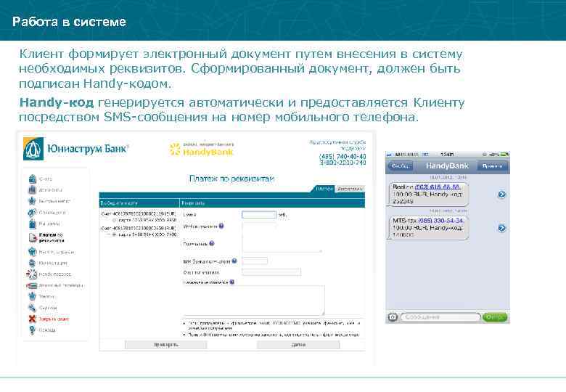Select the card radio ending in 8458
Image resolution: width=566 pixels, height=392 pixels.
coord(115,220)
